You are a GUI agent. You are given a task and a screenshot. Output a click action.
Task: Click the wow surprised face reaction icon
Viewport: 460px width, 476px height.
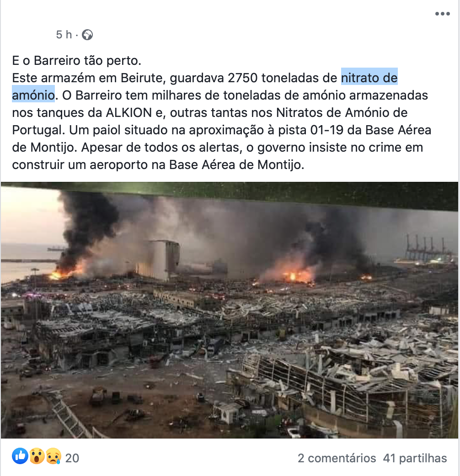37,456
